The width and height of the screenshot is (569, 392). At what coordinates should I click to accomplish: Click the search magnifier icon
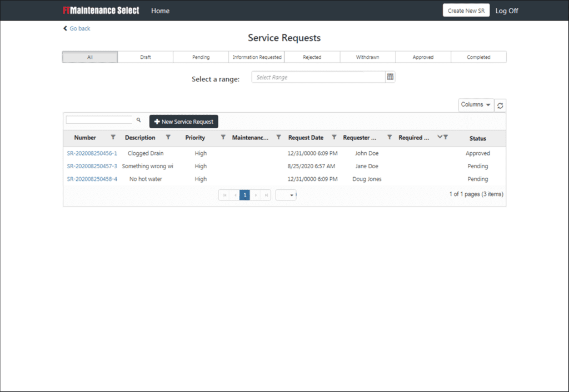(x=138, y=120)
